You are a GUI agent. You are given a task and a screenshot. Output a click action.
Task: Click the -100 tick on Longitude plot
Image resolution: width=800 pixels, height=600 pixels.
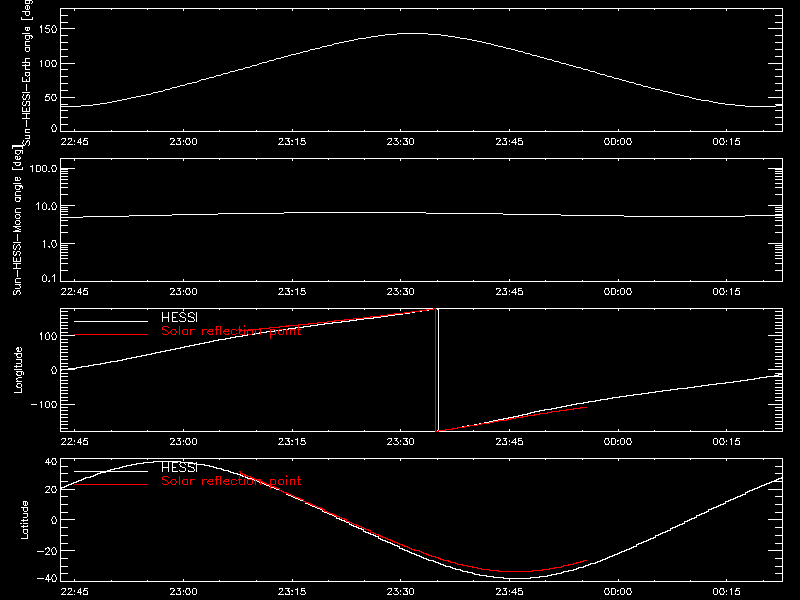tap(44, 404)
